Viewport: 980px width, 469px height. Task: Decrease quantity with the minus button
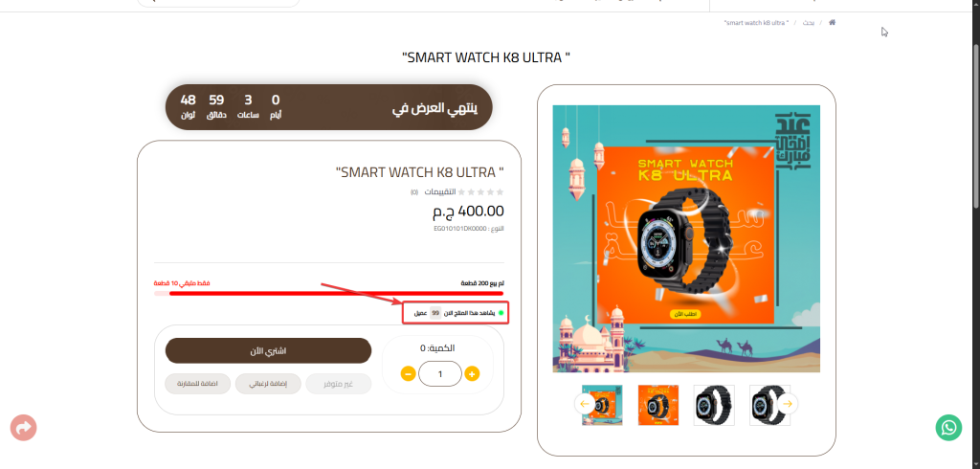tap(408, 373)
